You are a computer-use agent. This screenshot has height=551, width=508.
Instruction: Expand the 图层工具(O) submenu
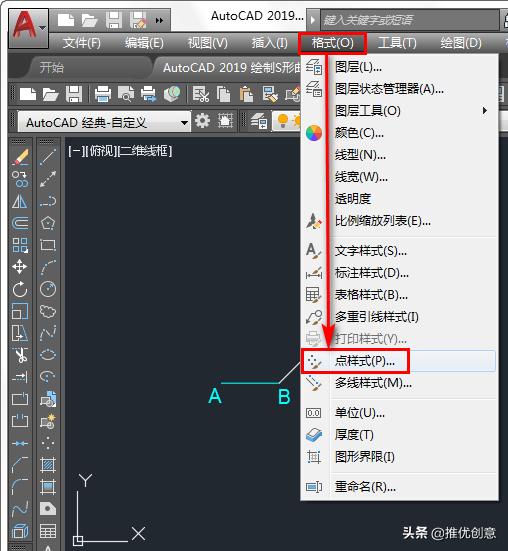(x=400, y=111)
